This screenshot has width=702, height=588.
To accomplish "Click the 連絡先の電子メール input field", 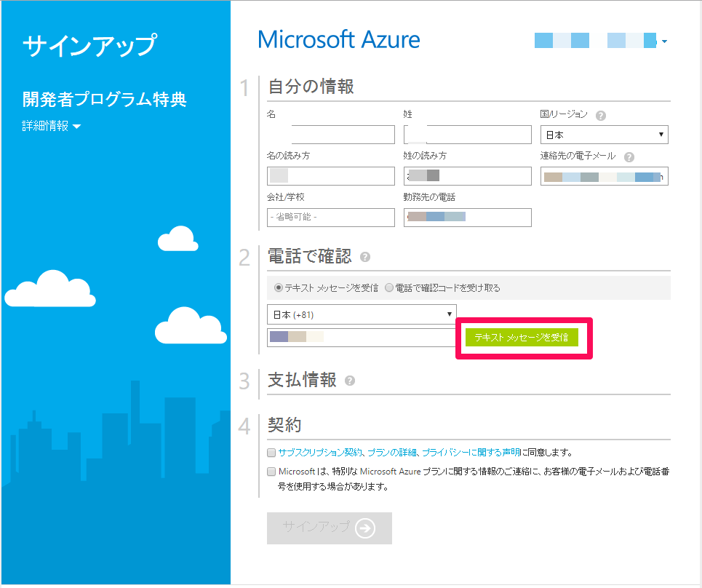I will point(604,176).
